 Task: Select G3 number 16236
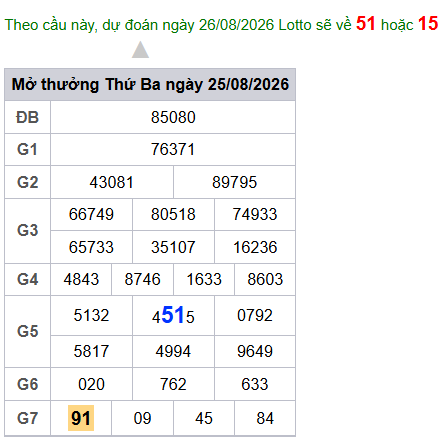255,247
